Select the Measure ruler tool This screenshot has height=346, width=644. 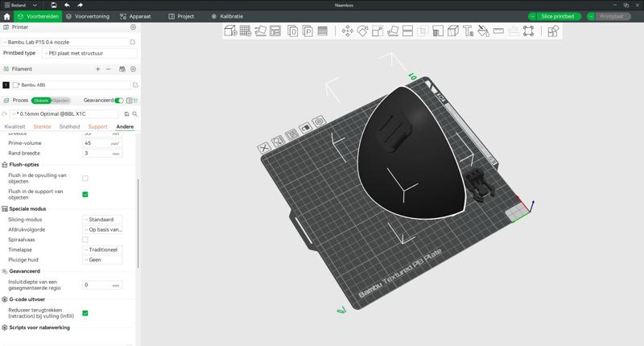click(498, 31)
